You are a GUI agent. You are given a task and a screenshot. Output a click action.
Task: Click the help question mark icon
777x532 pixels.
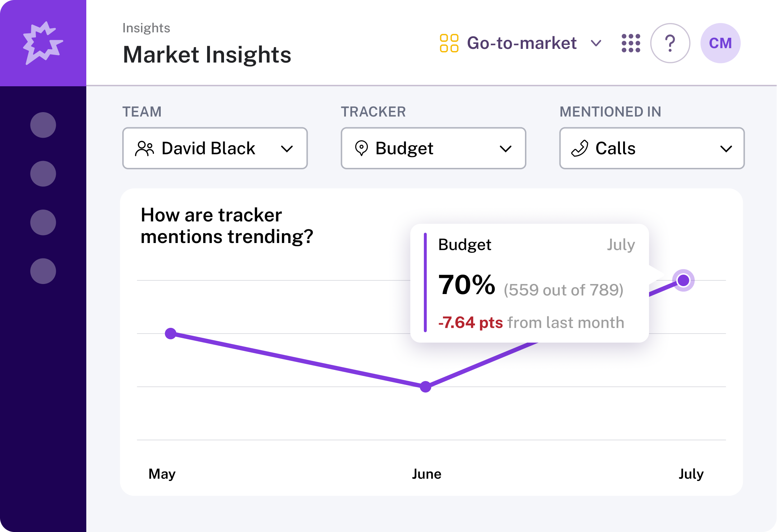(670, 43)
